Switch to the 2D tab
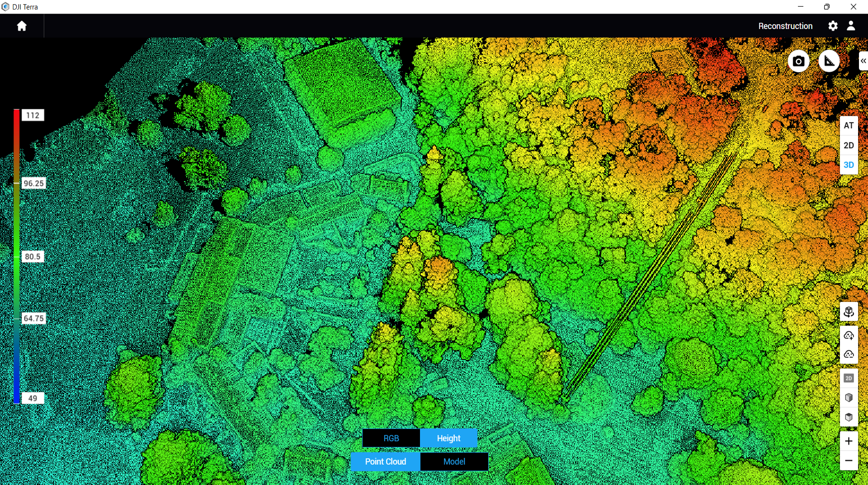The height and width of the screenshot is (485, 868). (x=849, y=146)
